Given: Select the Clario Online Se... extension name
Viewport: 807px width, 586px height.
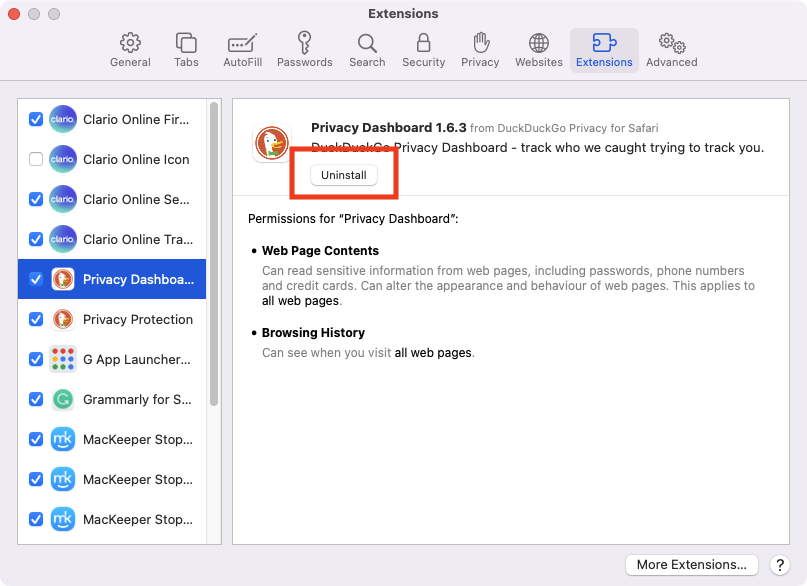Looking at the screenshot, I should tap(136, 199).
